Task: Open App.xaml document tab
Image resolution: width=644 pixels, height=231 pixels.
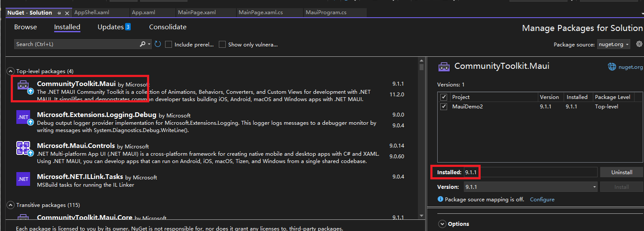Action: [143, 12]
